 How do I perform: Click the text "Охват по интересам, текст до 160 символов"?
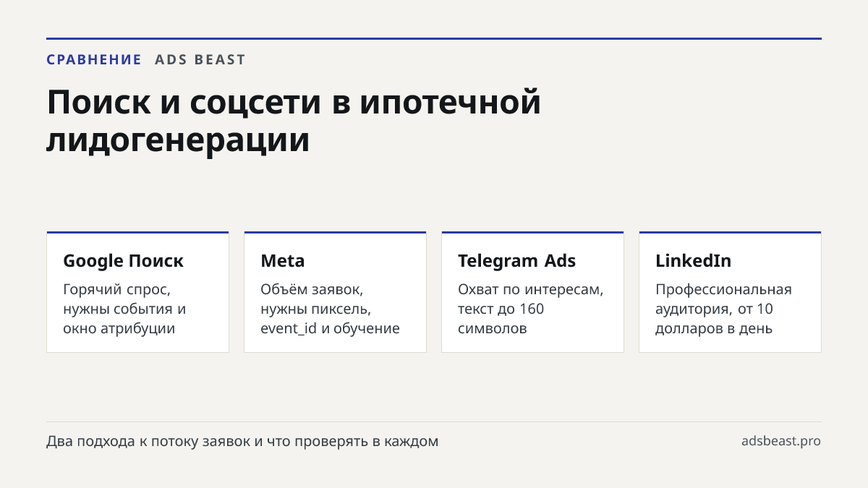click(x=530, y=309)
